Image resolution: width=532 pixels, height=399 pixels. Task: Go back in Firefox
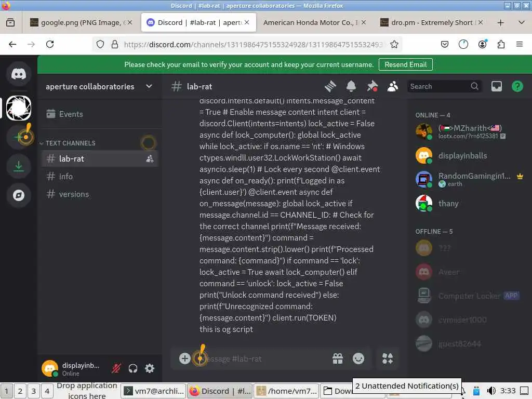click(x=12, y=44)
